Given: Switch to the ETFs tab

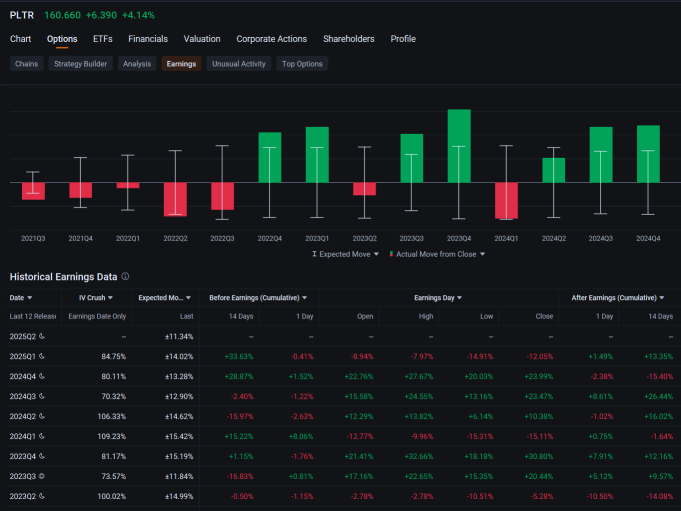Looking at the screenshot, I should pos(102,39).
